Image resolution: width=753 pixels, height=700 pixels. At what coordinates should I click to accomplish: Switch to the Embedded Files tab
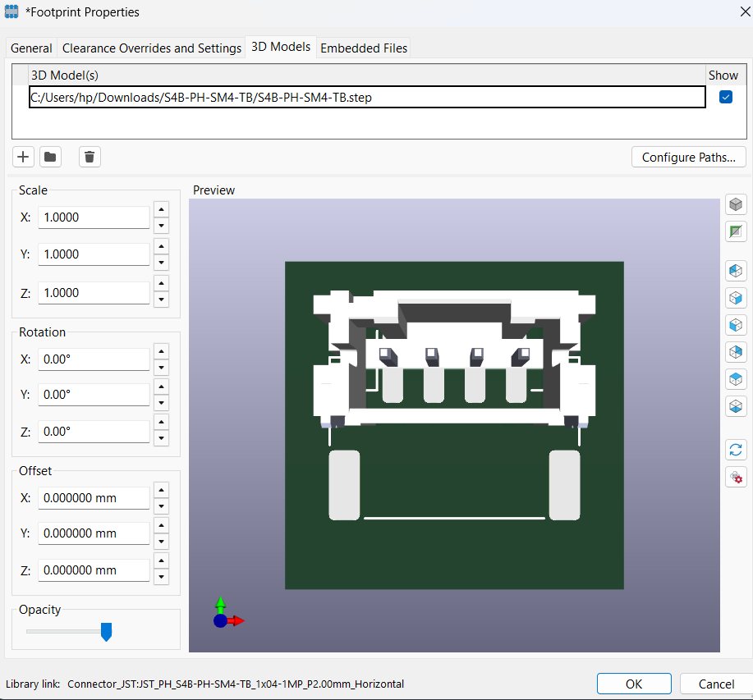pos(364,48)
